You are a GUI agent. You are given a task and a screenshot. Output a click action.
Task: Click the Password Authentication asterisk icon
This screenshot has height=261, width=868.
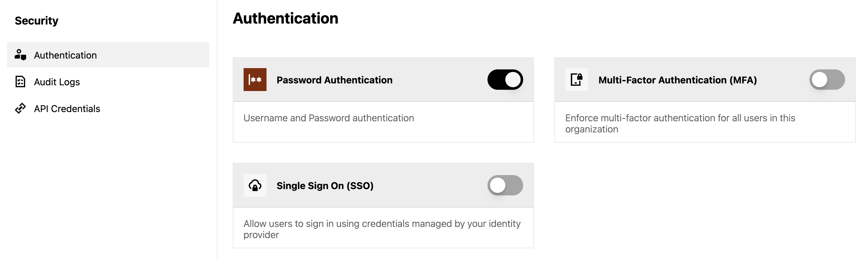255,80
